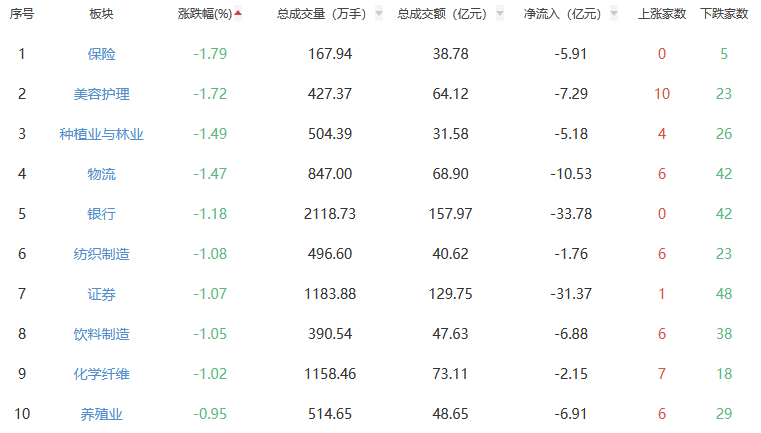Image resolution: width=761 pixels, height=433 pixels.
Task: Open the 保险 sector link
Action: coord(101,54)
